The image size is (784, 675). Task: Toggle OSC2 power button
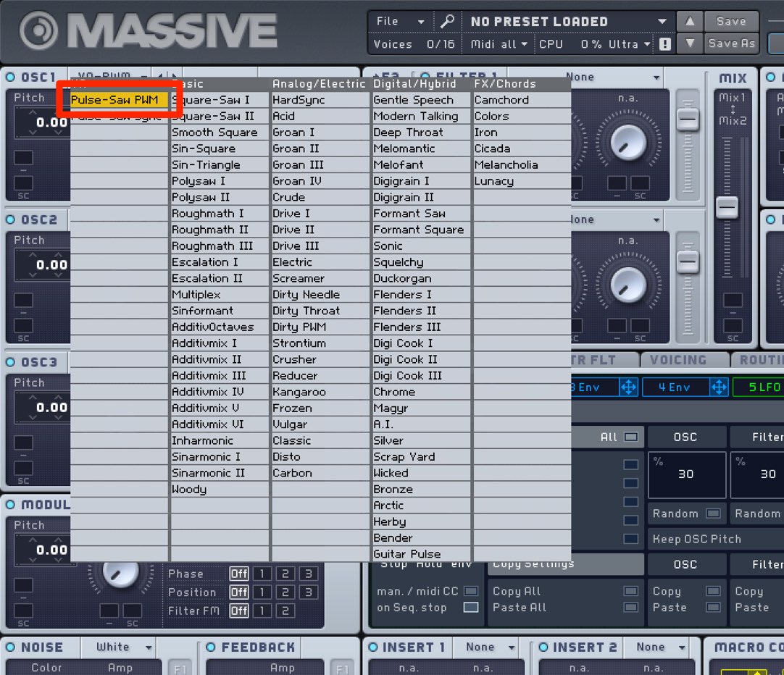10,219
